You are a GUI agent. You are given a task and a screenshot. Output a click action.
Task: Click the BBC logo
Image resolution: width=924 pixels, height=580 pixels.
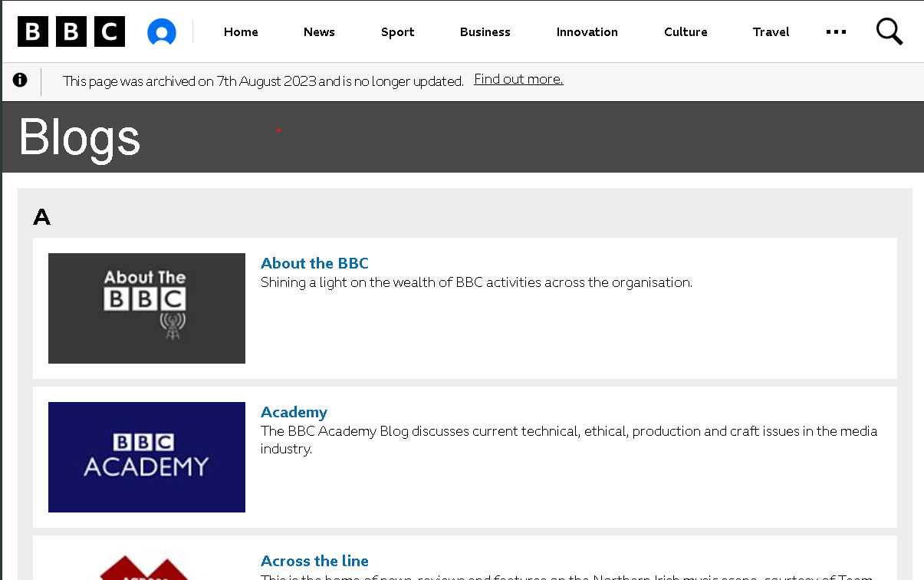click(71, 32)
